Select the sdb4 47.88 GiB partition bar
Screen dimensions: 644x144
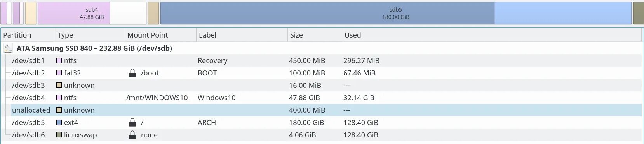[92, 13]
